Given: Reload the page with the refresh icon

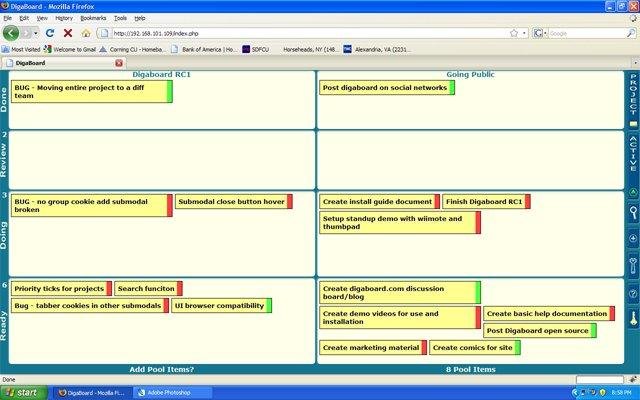Looking at the screenshot, I should [x=50, y=33].
